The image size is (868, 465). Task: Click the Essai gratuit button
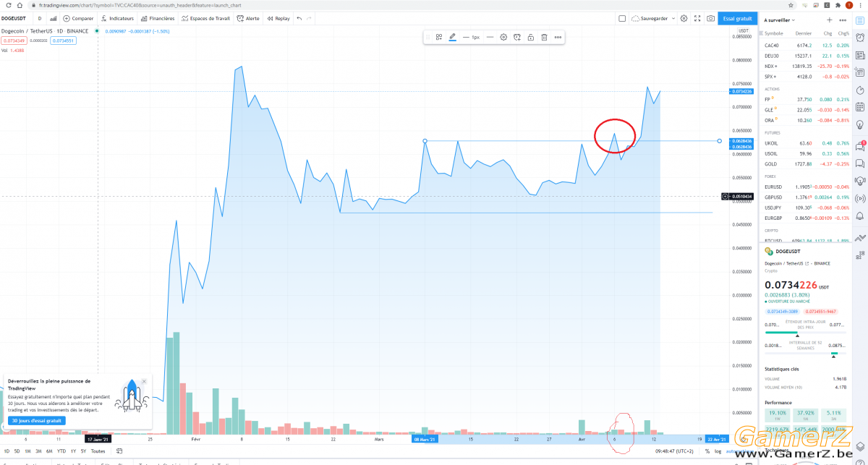pyautogui.click(x=737, y=18)
